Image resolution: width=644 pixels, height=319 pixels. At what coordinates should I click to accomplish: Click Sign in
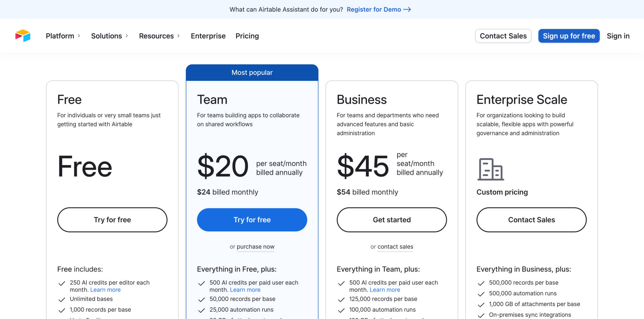618,36
